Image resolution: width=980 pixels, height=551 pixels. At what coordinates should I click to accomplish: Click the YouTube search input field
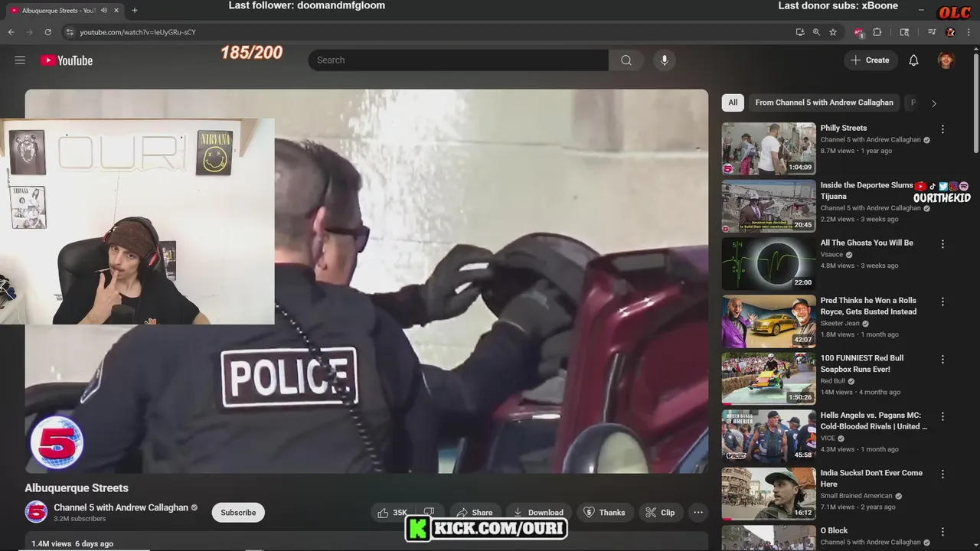tap(458, 60)
